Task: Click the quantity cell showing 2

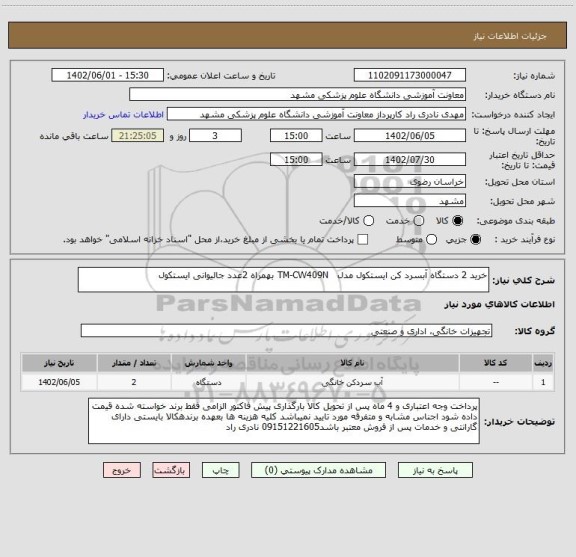Action: (134, 382)
